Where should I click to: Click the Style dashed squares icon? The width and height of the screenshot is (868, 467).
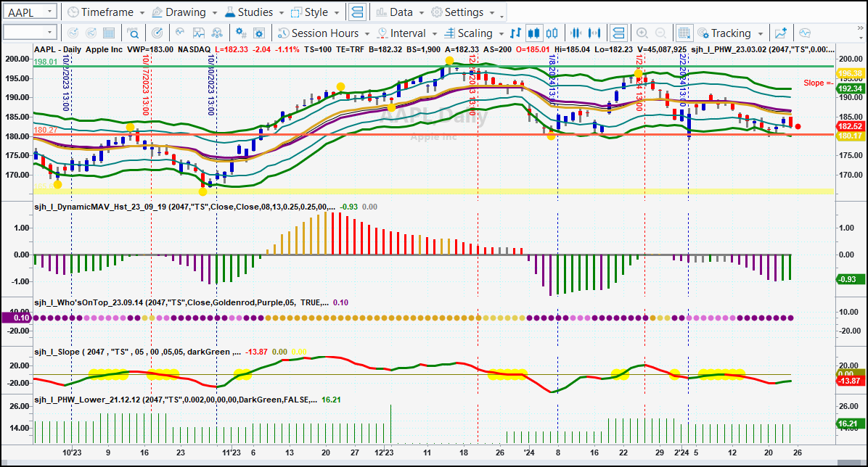(x=296, y=12)
